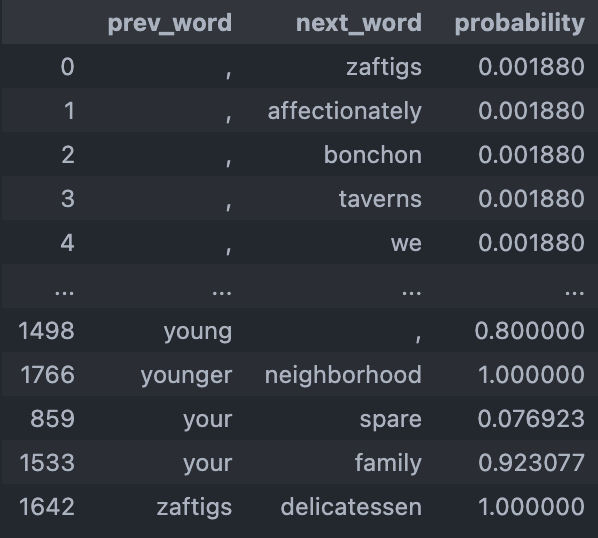Click the next_word cell 'zaftigs' in row 0

[x=384, y=67]
